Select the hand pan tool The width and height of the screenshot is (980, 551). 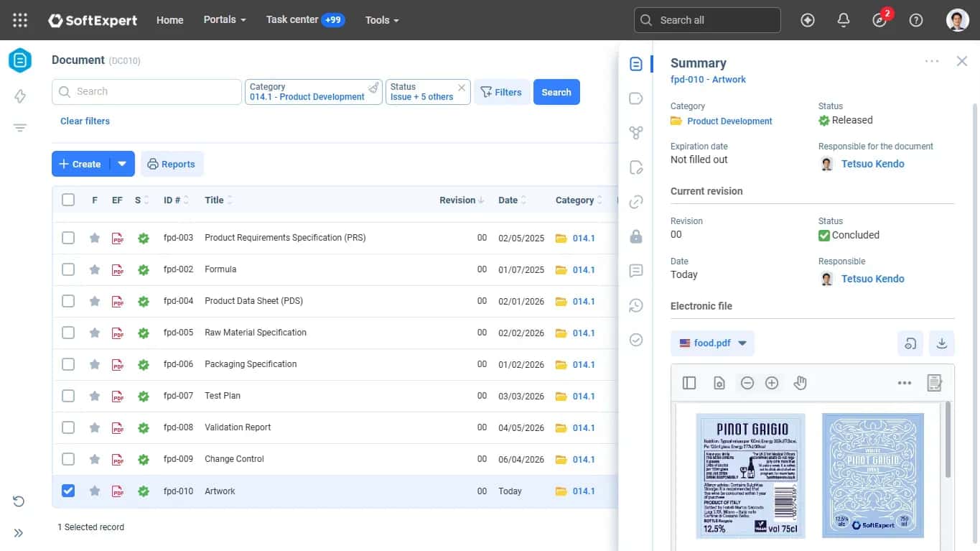tap(801, 383)
